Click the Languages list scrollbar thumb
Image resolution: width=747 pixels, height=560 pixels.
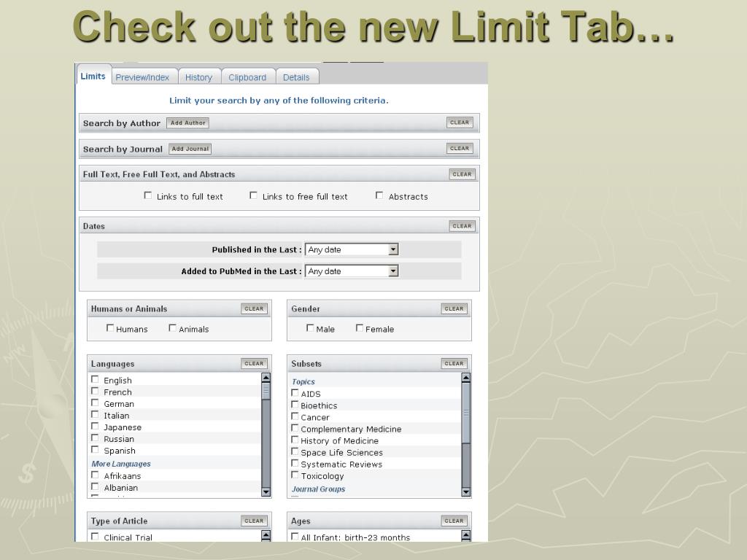click(x=266, y=392)
